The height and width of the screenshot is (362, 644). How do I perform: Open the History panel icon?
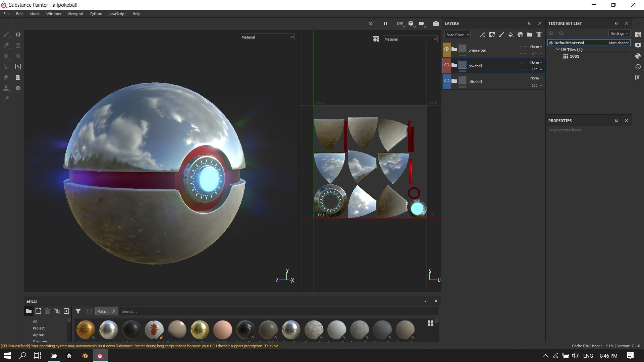(x=638, y=67)
